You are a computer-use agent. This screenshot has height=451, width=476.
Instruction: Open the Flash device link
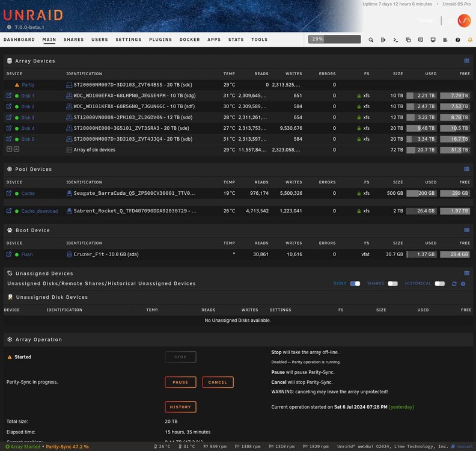[x=27, y=254]
